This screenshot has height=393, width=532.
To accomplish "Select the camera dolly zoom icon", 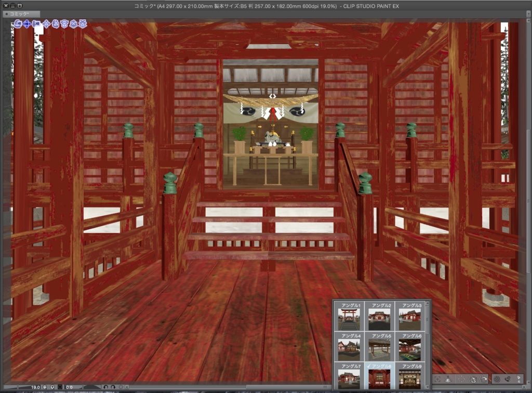I will [x=35, y=24].
